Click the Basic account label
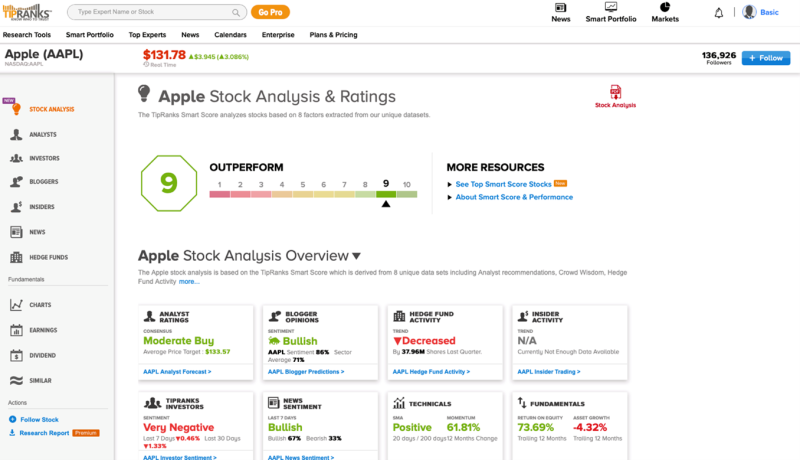 (x=769, y=12)
